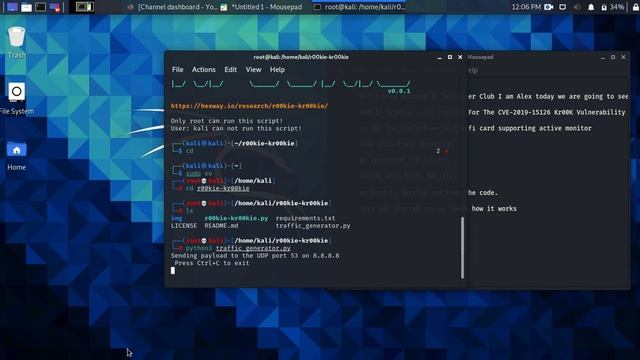Image resolution: width=640 pixels, height=360 pixels.
Task: Click the Mousepad line ending 'how it works'
Action: 494,209
